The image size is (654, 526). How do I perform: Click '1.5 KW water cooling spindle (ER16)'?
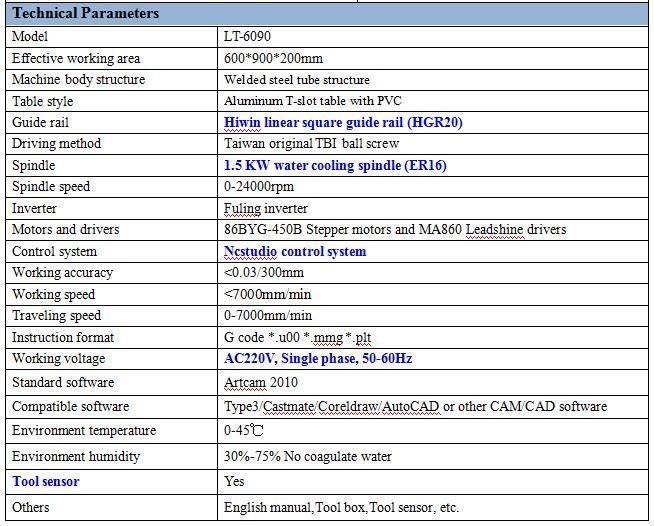pos(335,166)
